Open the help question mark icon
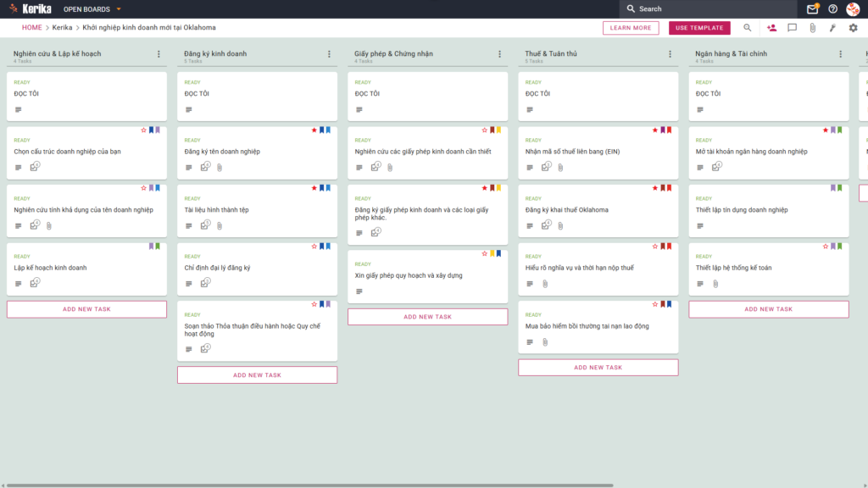868x488 pixels. pos(832,8)
